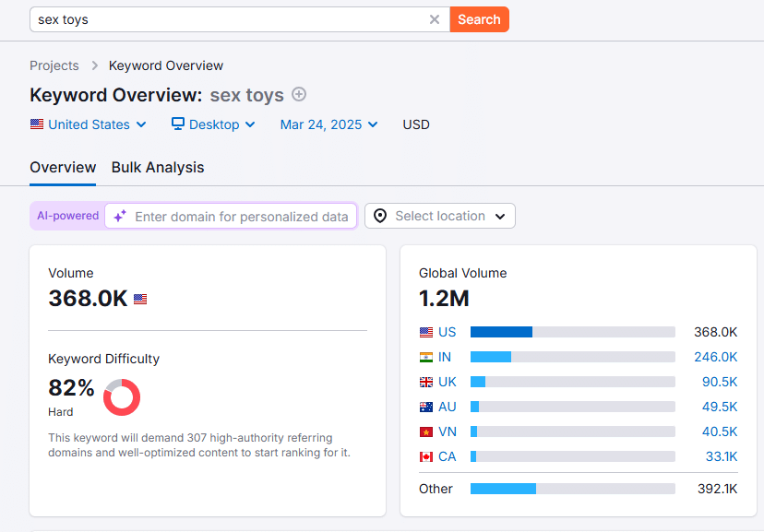Open the UK country link

pyautogui.click(x=448, y=382)
